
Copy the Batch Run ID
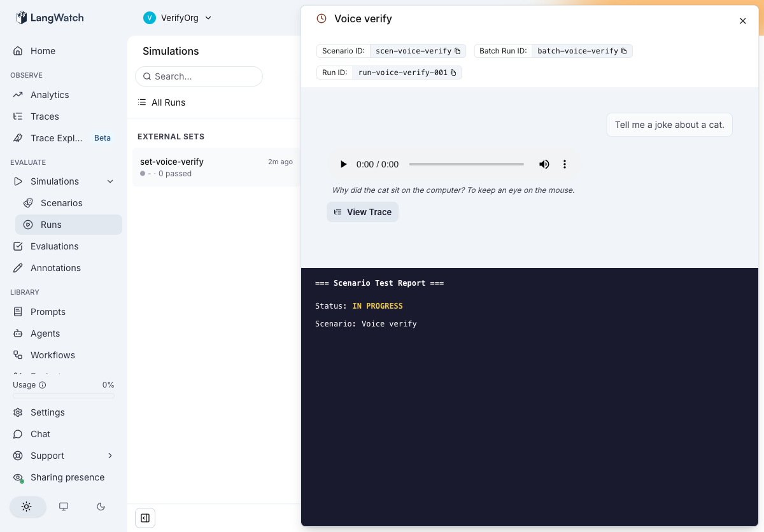623,51
